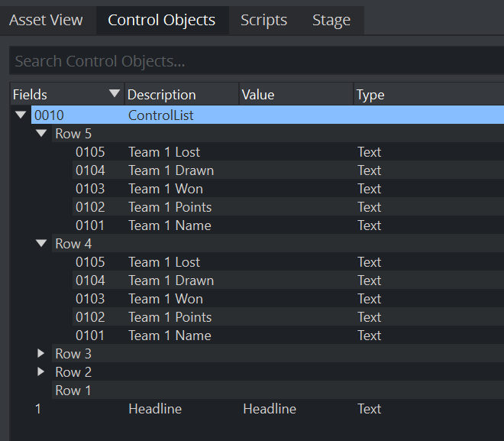Expand the Row 3 group
Viewport: 504px width, 441px height.
pos(40,353)
